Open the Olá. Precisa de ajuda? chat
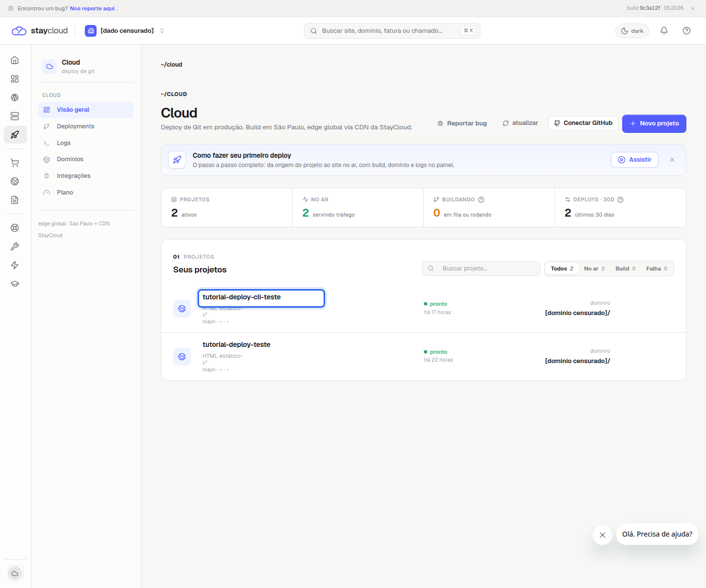The width and height of the screenshot is (706, 588). (657, 534)
